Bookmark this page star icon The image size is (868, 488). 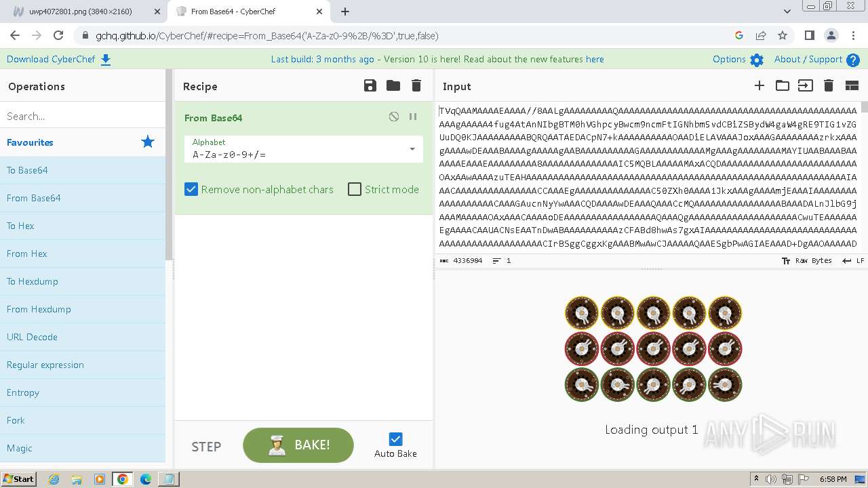pos(783,36)
